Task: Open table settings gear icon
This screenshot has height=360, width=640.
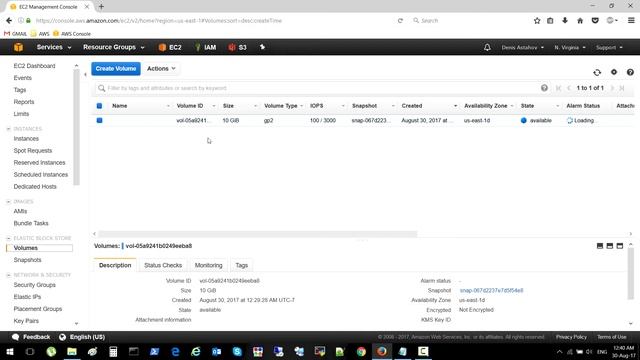Action: 614,72
